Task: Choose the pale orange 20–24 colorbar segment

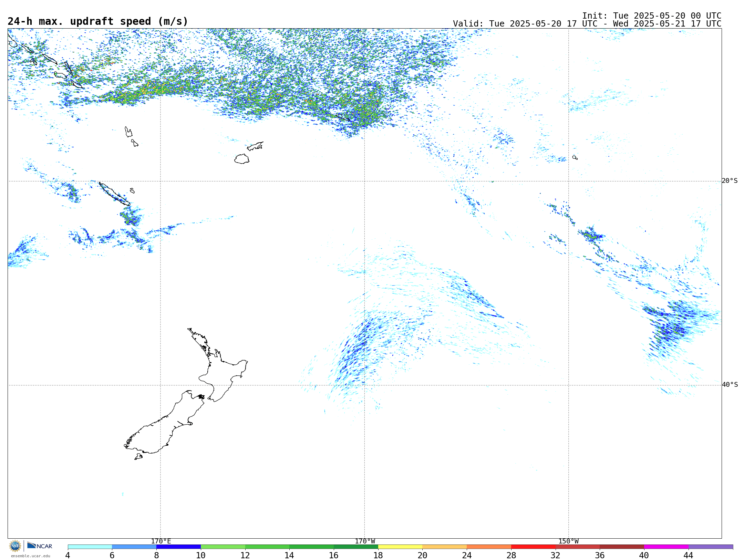Action: pyautogui.click(x=445, y=547)
